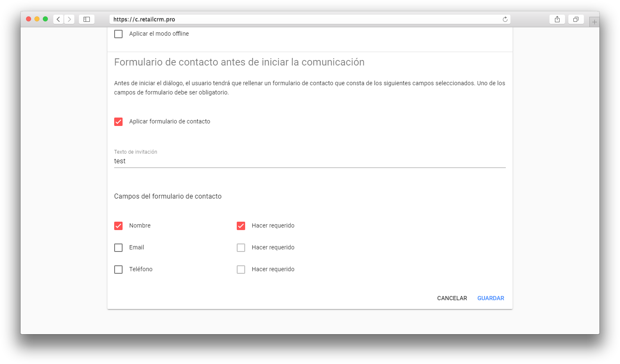The image size is (620, 364).
Task: Open the browser share icon
Action: (x=557, y=19)
